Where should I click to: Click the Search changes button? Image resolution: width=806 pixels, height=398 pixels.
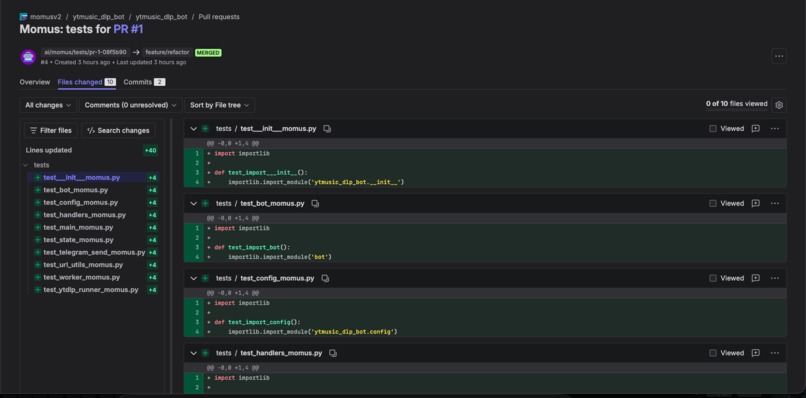(x=118, y=131)
